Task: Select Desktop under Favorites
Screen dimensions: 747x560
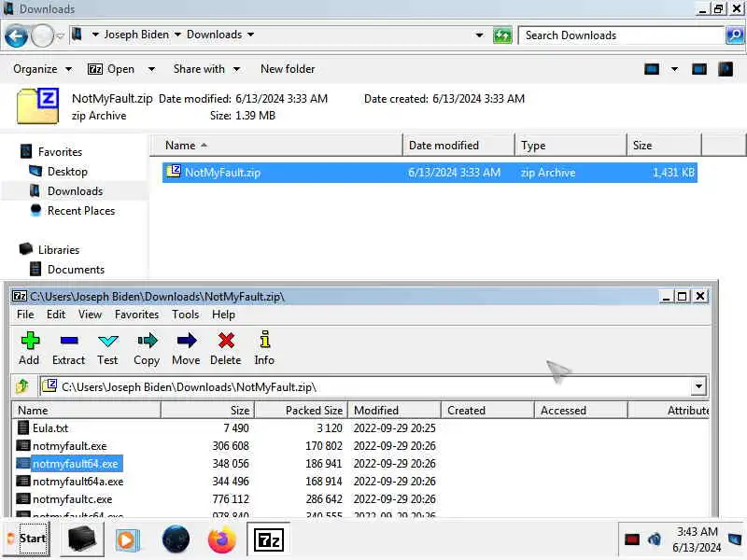Action: click(67, 172)
